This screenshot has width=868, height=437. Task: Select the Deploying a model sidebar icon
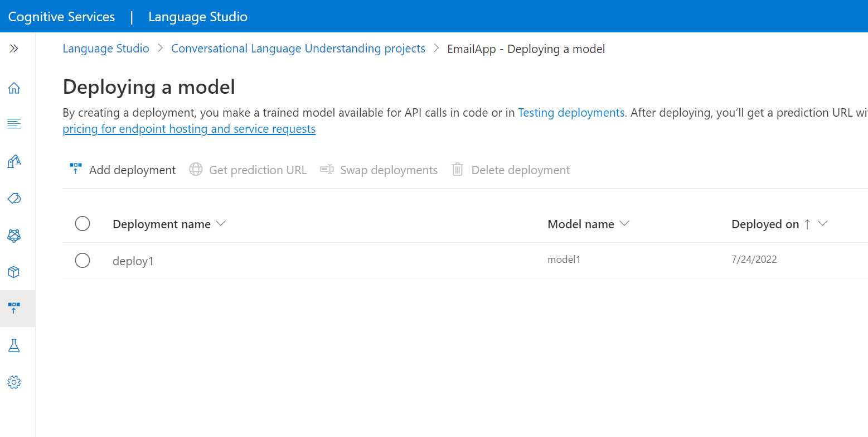[x=14, y=308]
